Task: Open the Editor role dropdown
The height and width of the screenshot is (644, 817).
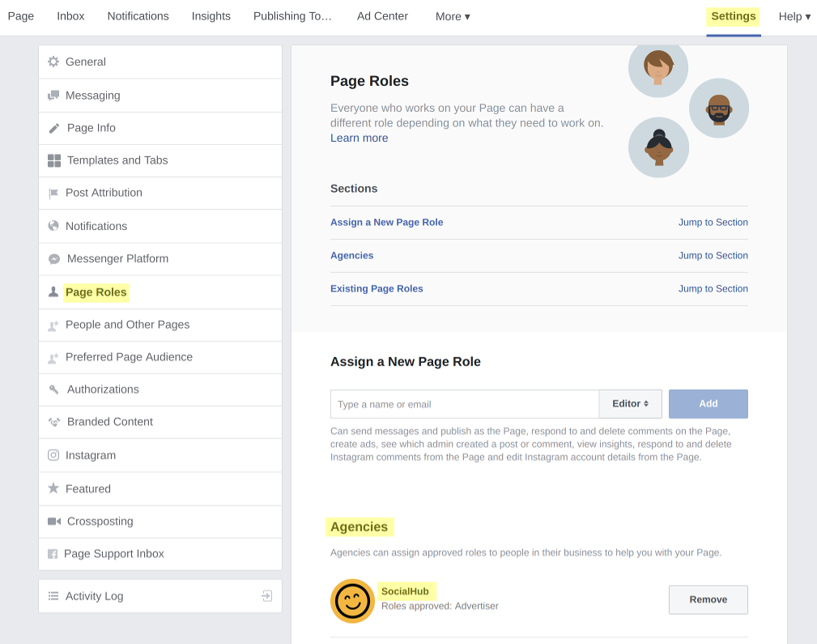Action: pos(630,403)
